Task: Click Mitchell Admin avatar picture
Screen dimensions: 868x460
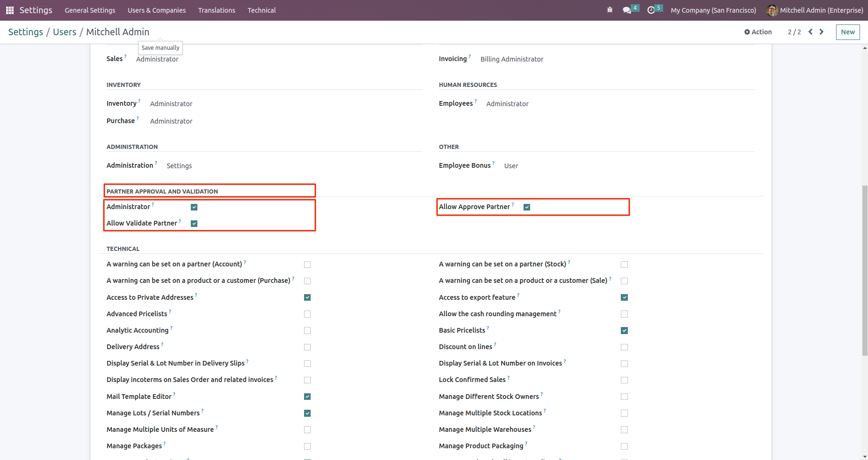Action: pyautogui.click(x=772, y=10)
